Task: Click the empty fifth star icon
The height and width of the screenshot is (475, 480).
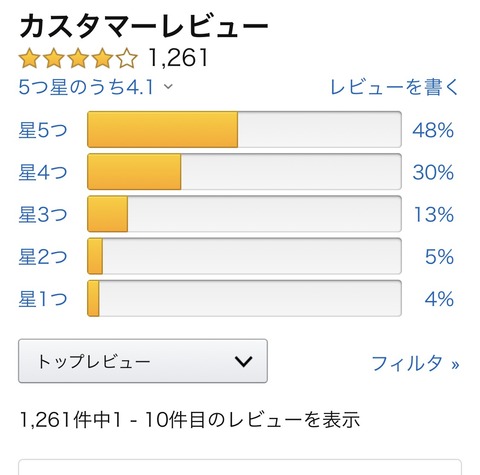Action: (127, 58)
